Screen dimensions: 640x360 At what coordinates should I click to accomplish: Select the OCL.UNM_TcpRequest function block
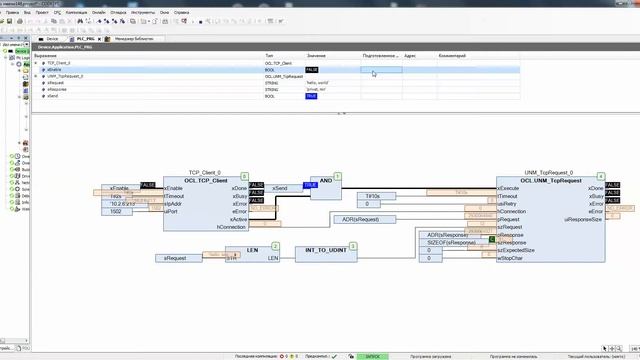(551, 219)
